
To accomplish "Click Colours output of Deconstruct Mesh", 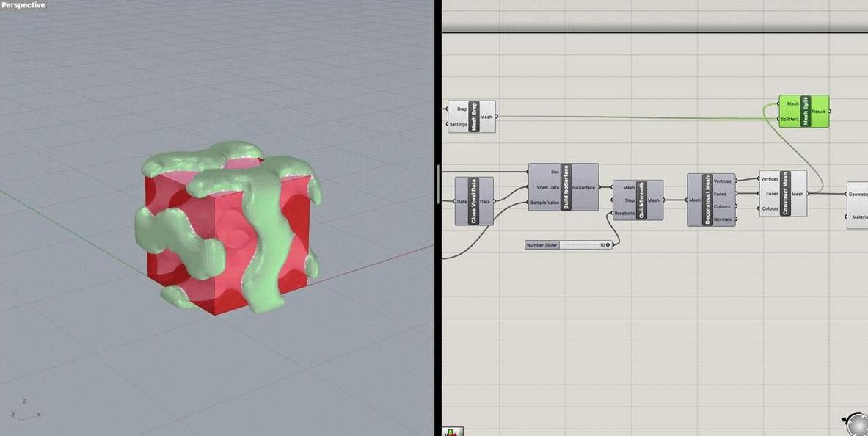I will pos(723,207).
